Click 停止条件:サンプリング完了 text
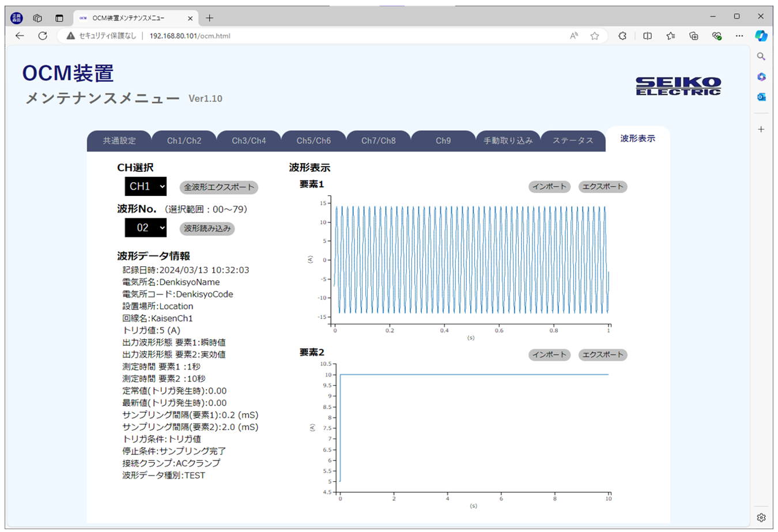 click(174, 451)
